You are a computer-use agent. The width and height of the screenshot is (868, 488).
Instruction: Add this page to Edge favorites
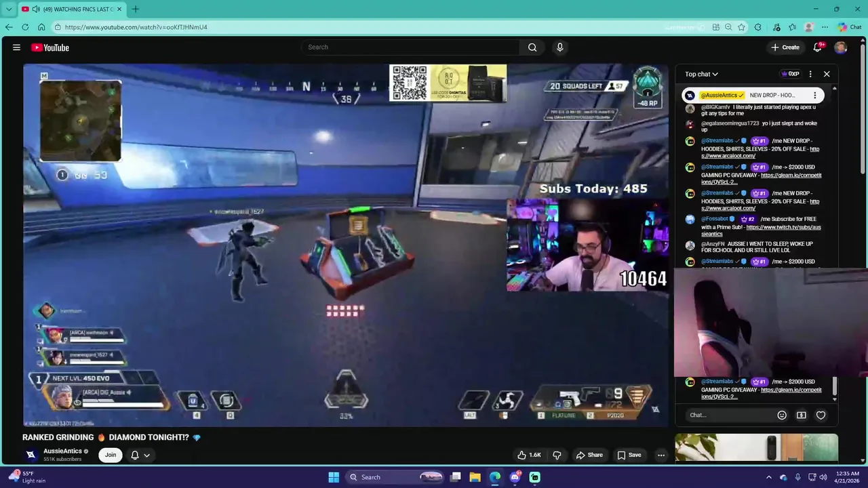[x=741, y=27]
